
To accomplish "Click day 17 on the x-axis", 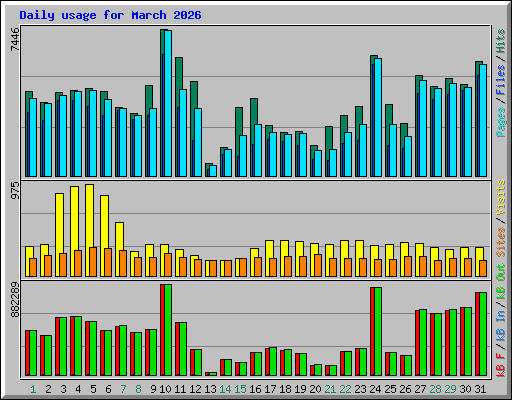I will click(x=270, y=389).
